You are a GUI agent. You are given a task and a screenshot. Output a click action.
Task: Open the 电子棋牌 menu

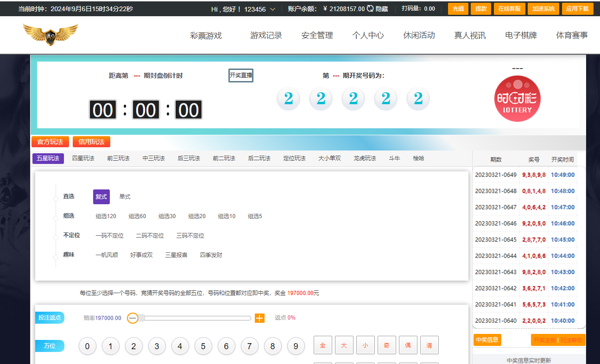pos(520,35)
